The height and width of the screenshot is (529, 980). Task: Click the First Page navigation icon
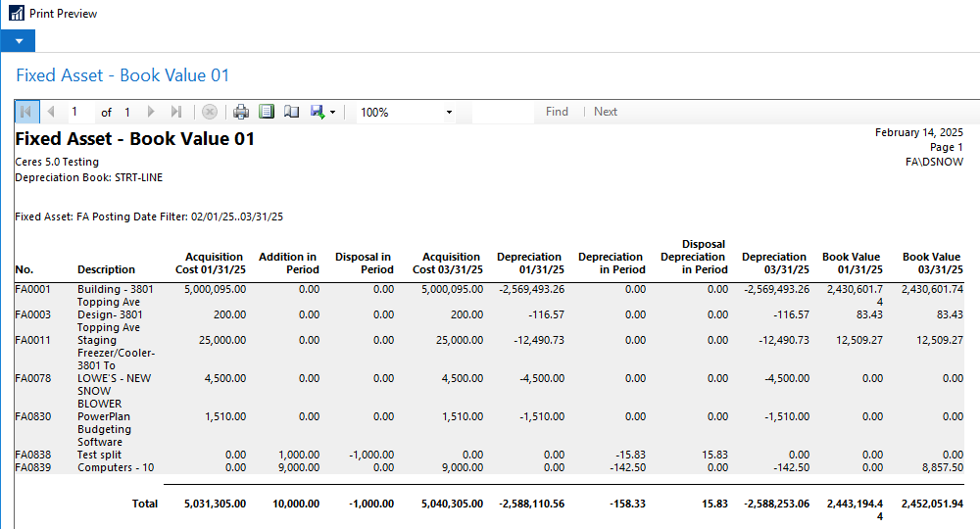[x=25, y=112]
